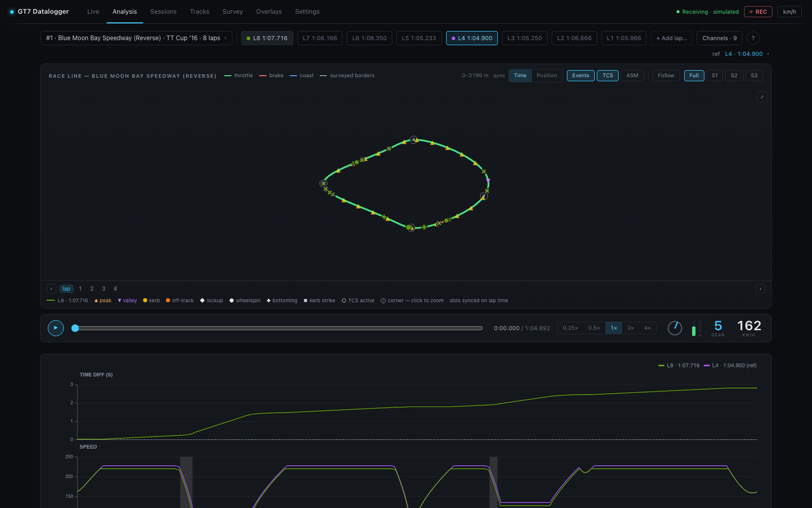Open the reference lap dropdown

747,54
